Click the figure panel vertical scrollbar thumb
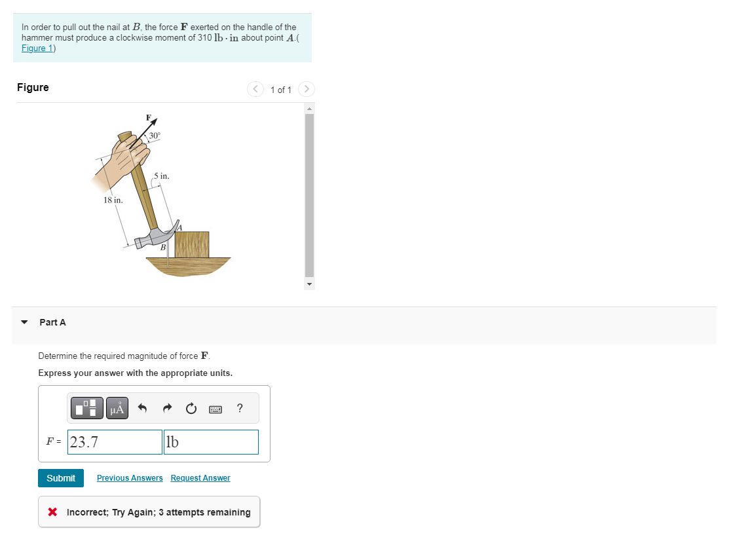Screen dimensions: 729x560 tap(309, 196)
